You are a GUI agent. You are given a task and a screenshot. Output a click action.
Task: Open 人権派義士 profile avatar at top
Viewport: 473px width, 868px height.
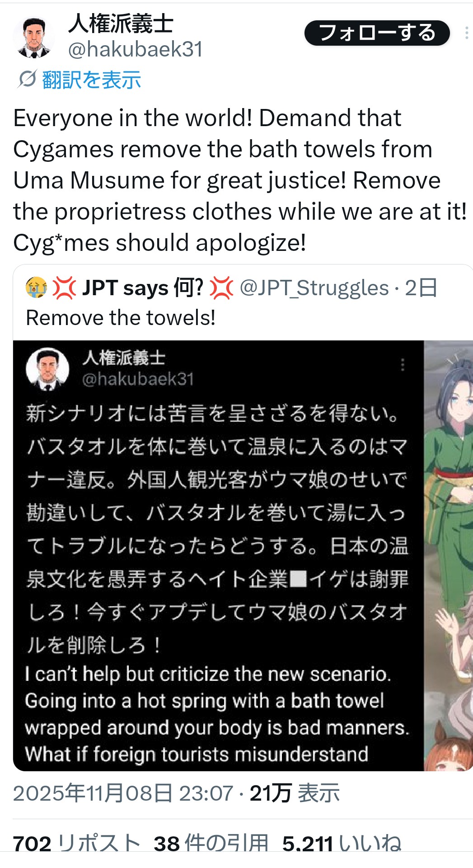click(33, 38)
